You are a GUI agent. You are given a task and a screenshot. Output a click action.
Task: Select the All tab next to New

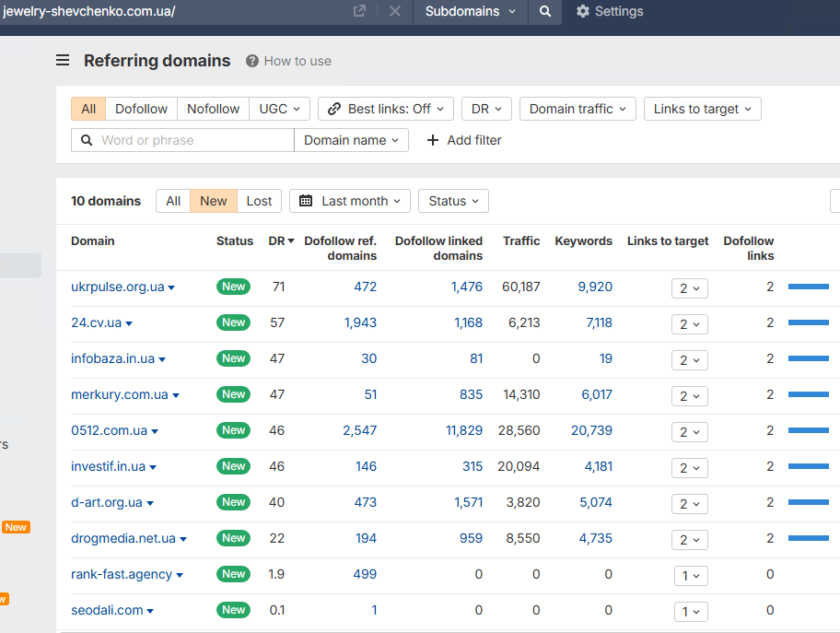coord(173,201)
